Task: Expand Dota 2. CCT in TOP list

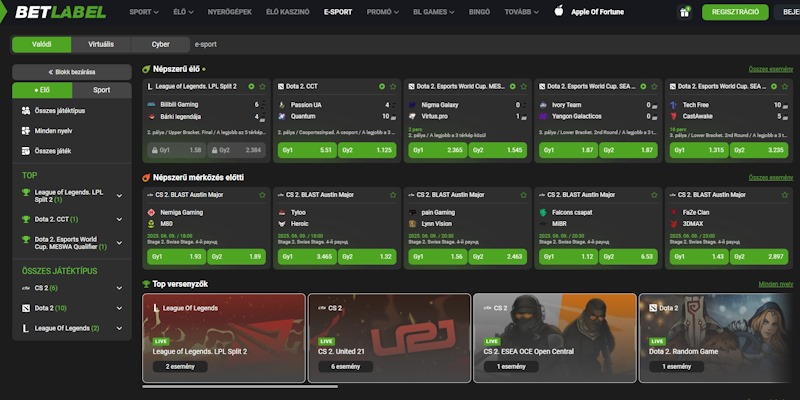Action: coord(119,219)
